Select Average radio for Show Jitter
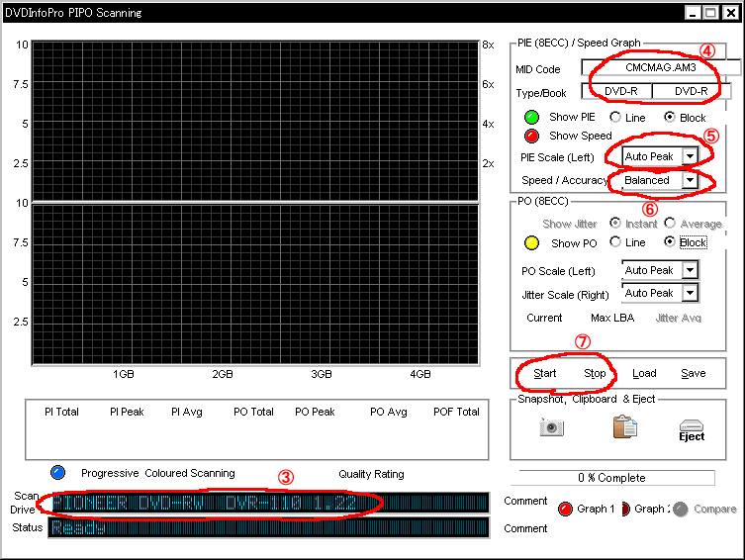The width and height of the screenshot is (745, 560). click(670, 223)
